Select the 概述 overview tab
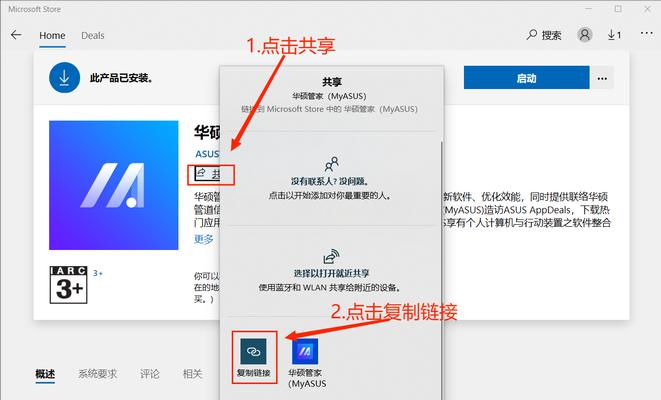 click(x=45, y=374)
